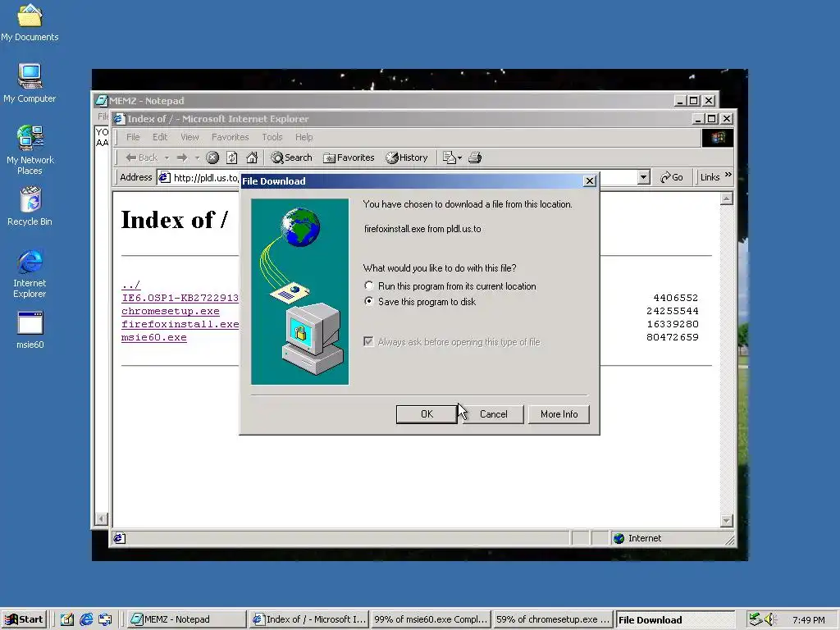The height and width of the screenshot is (630, 840).
Task: Click the Forward arrow in IE toolbar
Action: pos(182,157)
